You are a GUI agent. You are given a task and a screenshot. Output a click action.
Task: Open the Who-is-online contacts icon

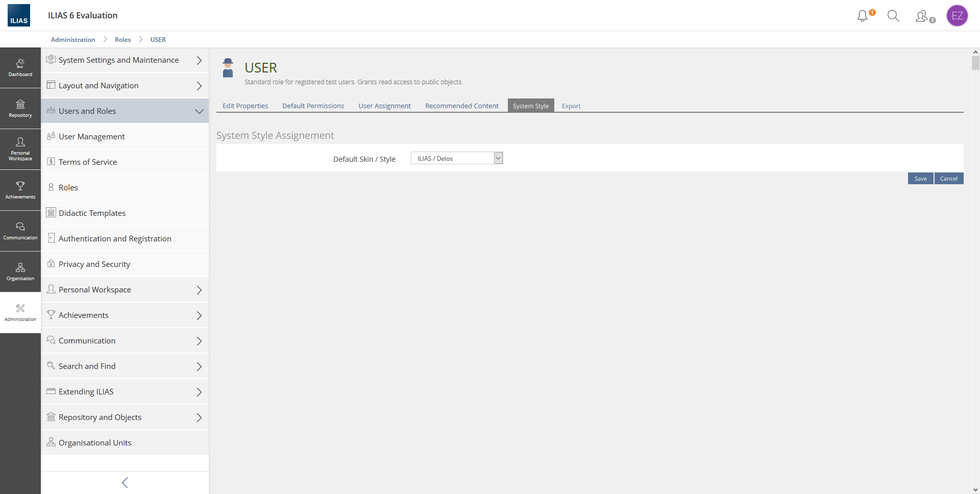coord(922,16)
